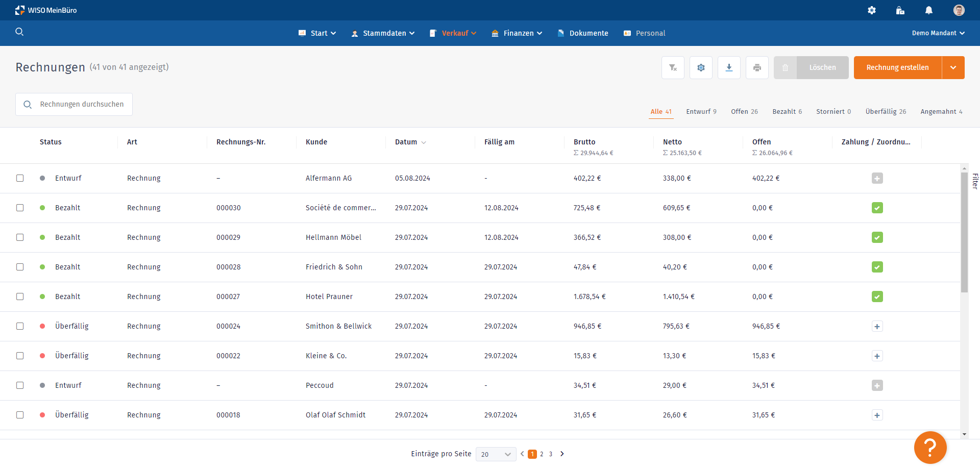
Task: Click the Status column header
Action: tap(51, 142)
